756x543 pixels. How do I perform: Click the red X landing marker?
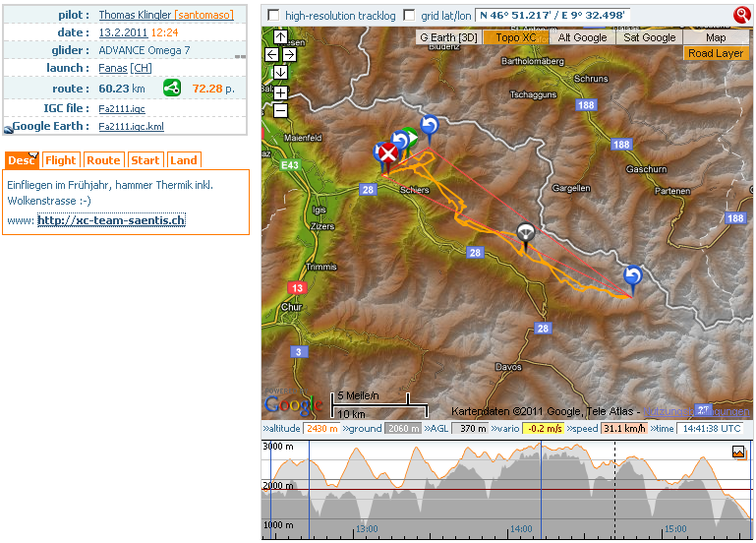click(388, 154)
